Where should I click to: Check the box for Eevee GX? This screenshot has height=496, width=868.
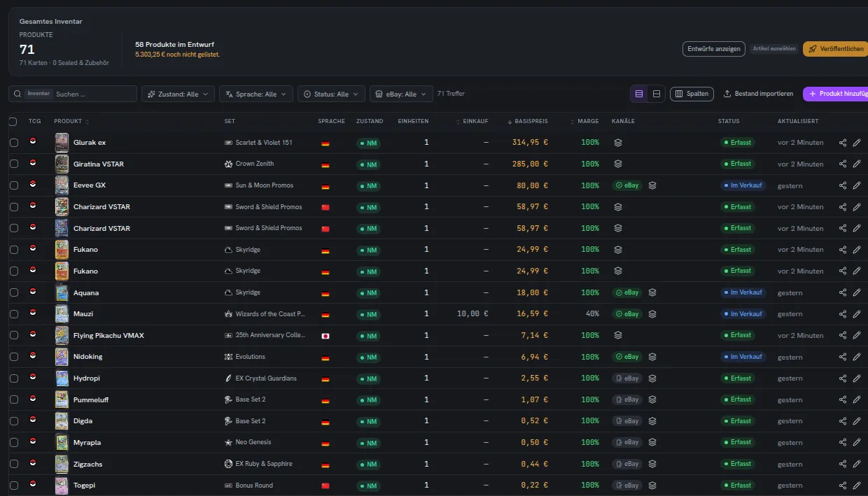[x=14, y=185]
